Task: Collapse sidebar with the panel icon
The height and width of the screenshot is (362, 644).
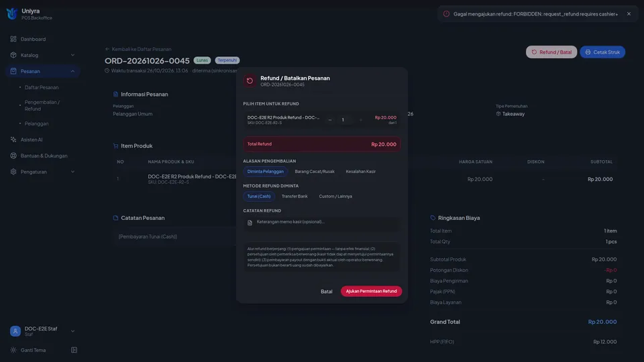Action: click(74, 350)
